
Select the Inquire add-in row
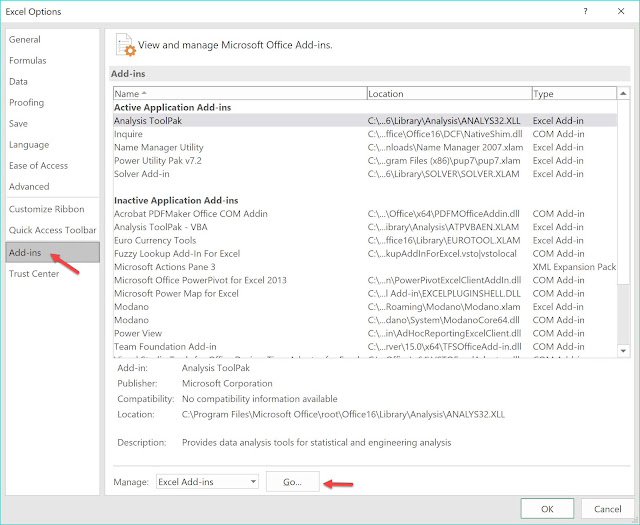pos(365,134)
